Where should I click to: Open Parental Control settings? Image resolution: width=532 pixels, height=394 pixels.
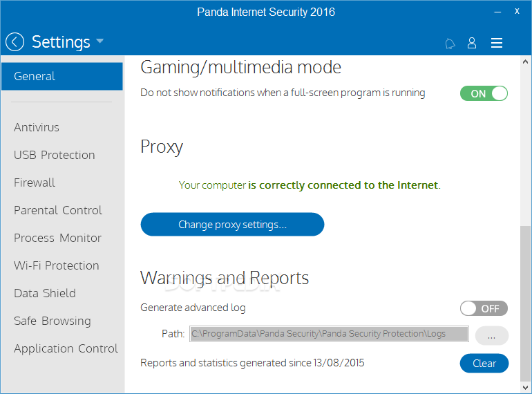pos(57,210)
